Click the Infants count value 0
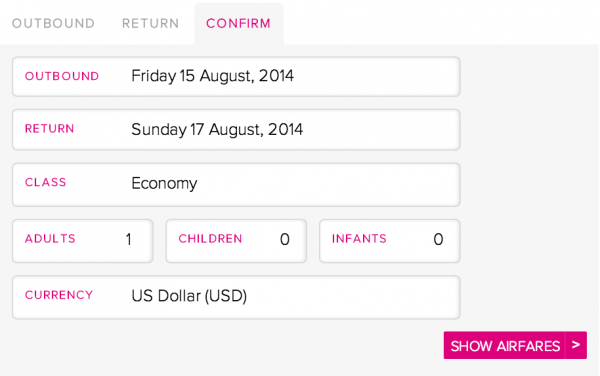This screenshot has height=376, width=600. pyautogui.click(x=438, y=239)
